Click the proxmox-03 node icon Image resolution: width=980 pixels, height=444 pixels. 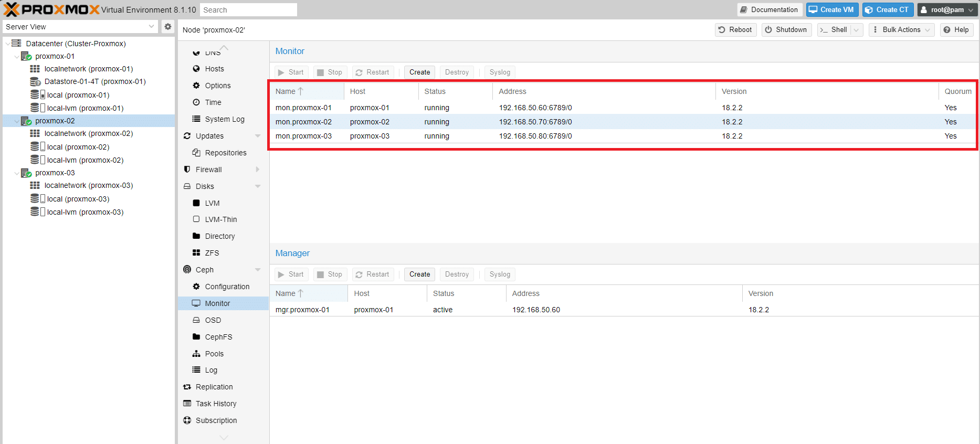pos(26,173)
